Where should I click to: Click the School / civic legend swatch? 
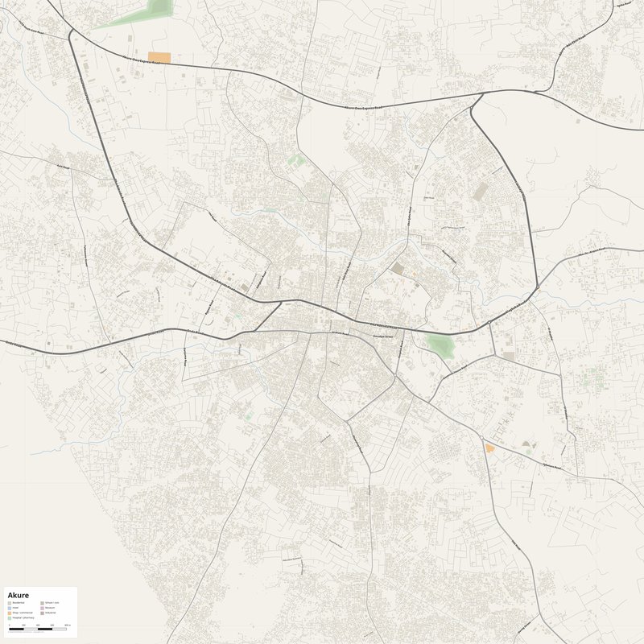[43, 603]
